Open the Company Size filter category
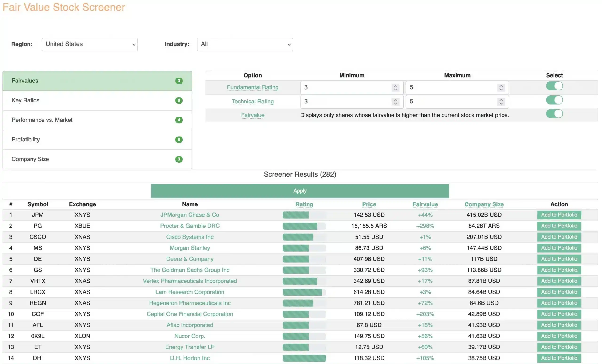Image resolution: width=602 pixels, height=364 pixels. point(97,159)
